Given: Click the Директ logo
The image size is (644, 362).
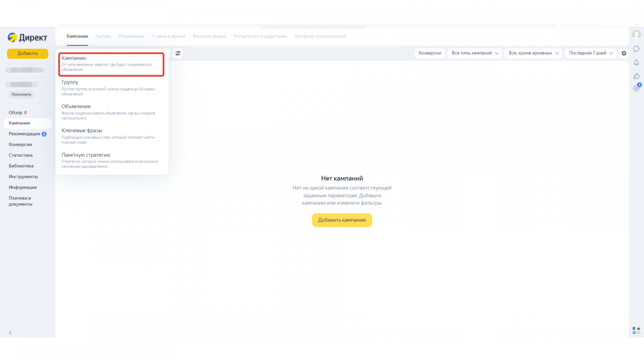Looking at the screenshot, I should click(27, 37).
